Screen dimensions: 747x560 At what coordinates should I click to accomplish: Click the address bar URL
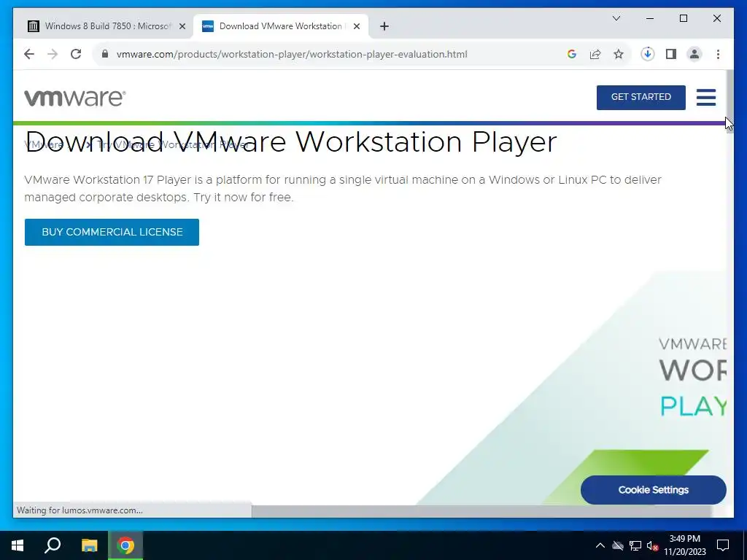tap(292, 54)
